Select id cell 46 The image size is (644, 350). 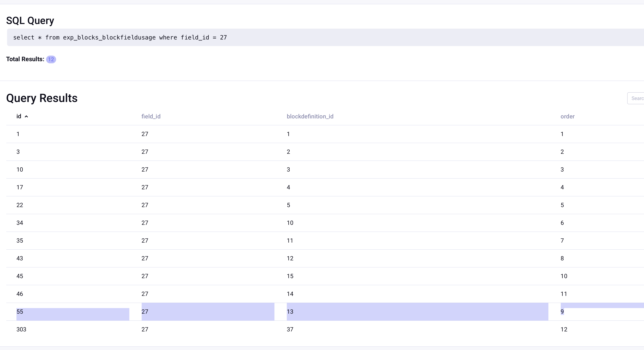tap(20, 294)
